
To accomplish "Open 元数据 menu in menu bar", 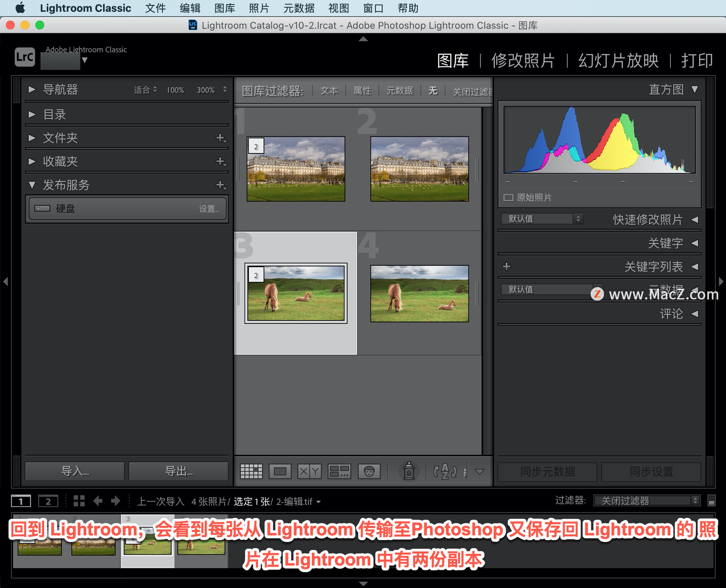I will pyautogui.click(x=299, y=8).
